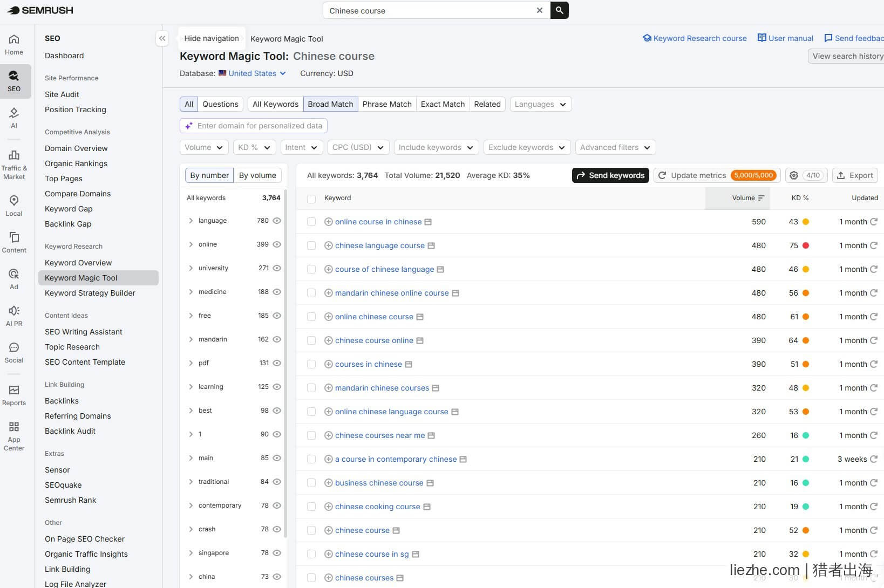Open SERP icon for 'chinese cooking course'

[x=427, y=507]
